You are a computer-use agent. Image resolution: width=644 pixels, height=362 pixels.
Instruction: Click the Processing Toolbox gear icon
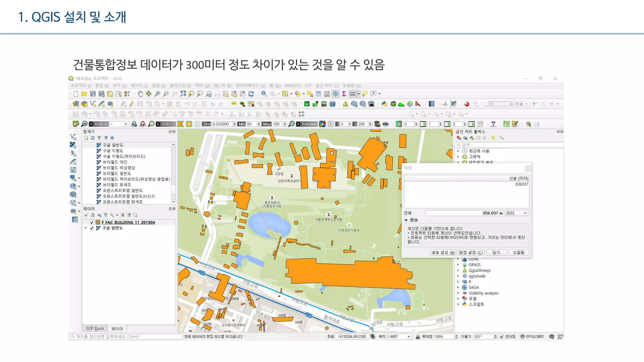coord(336,94)
